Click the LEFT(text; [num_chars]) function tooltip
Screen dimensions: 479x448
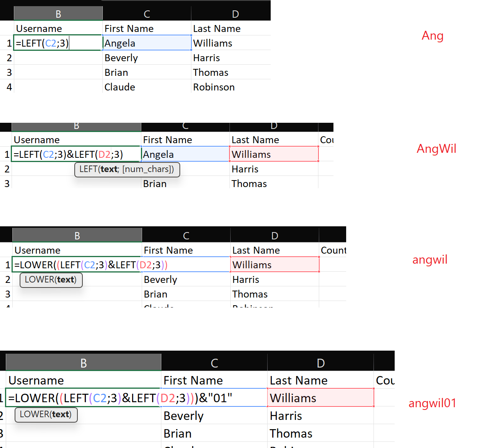127,169
